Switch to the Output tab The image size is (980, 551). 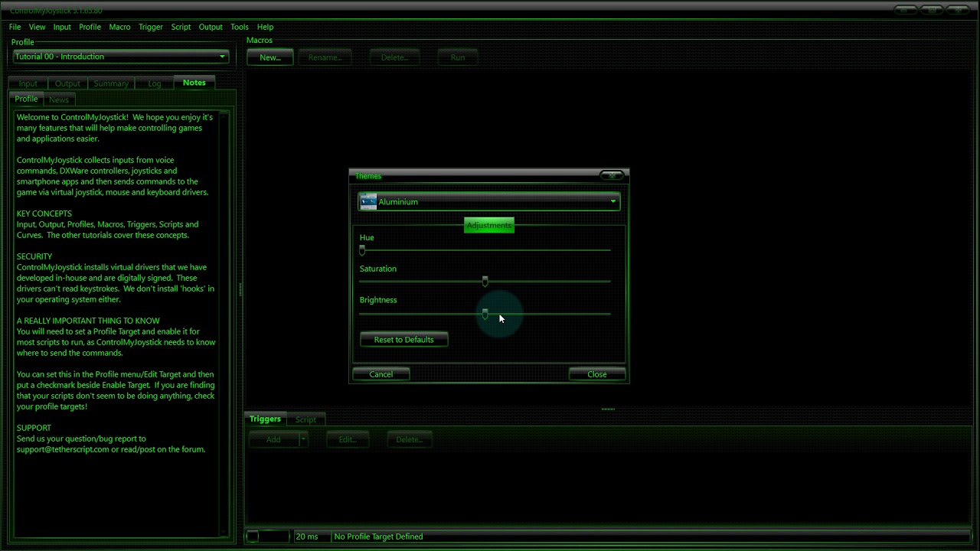[x=67, y=83]
